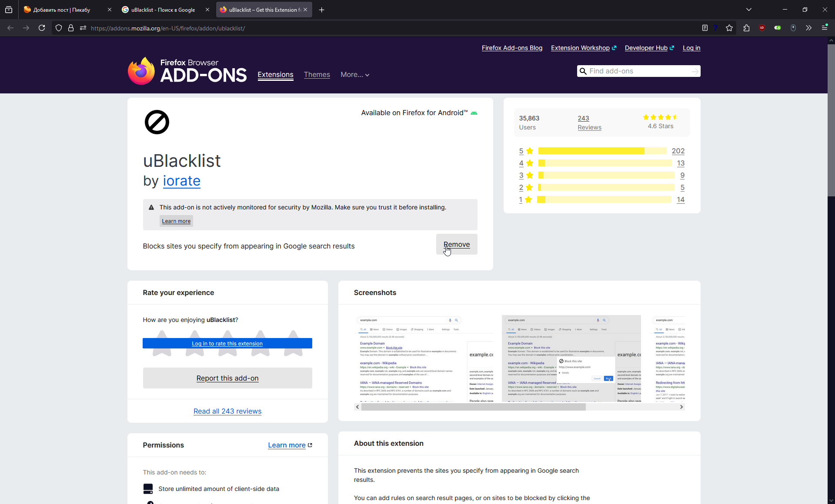Click the first rating star in Rate your experience
Image resolution: width=835 pixels, height=504 pixels.
(x=162, y=343)
